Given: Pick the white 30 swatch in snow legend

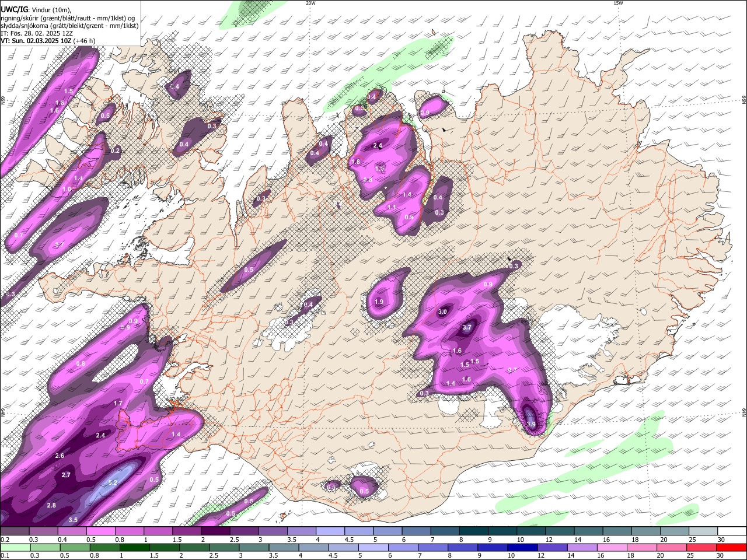Looking at the screenshot, I should pyautogui.click(x=732, y=531).
